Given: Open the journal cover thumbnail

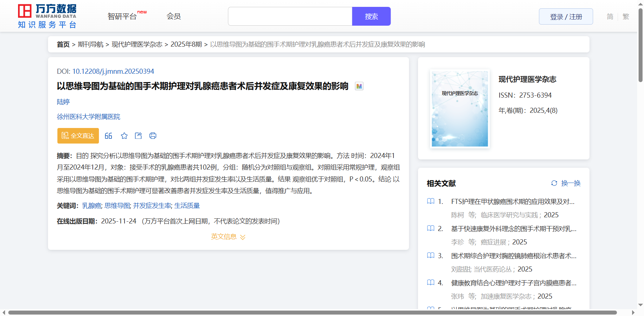Looking at the screenshot, I should tap(460, 109).
